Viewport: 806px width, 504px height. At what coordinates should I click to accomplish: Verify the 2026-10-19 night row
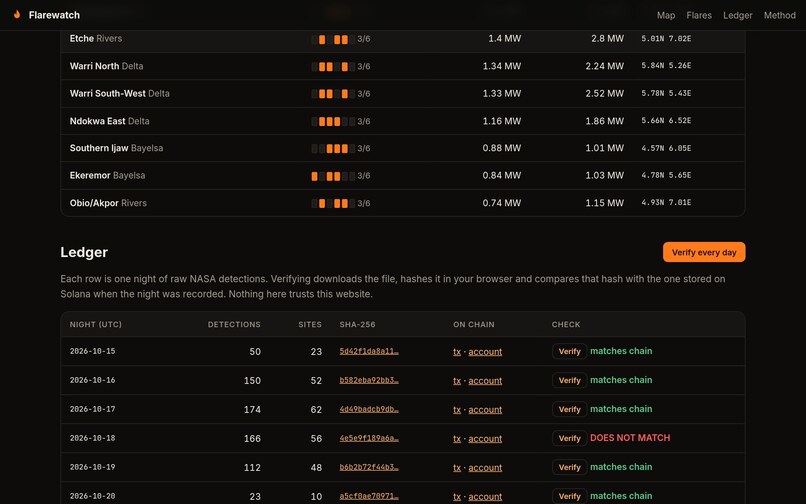(x=569, y=467)
